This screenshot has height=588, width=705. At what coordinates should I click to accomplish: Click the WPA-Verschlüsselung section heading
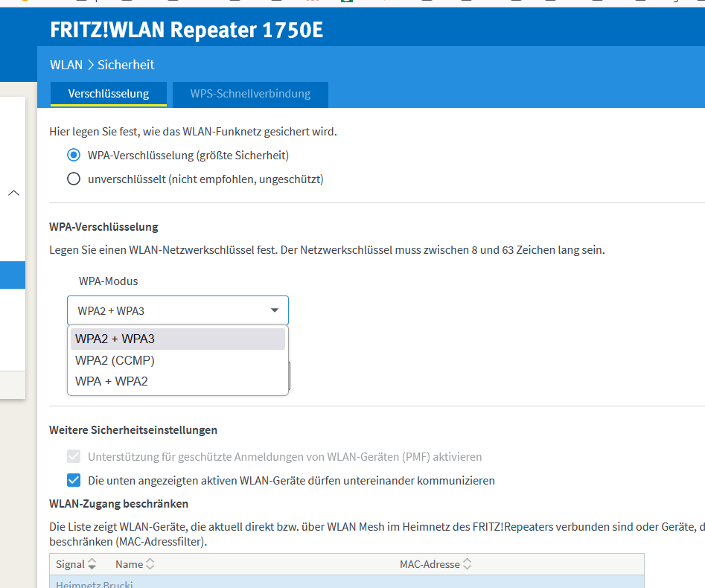pos(103,226)
